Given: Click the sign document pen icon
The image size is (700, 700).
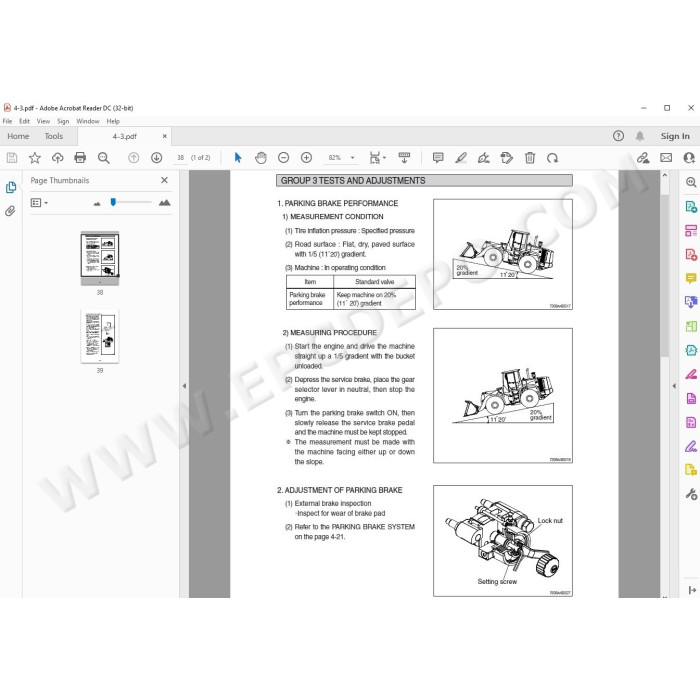Looking at the screenshot, I should pos(484,158).
